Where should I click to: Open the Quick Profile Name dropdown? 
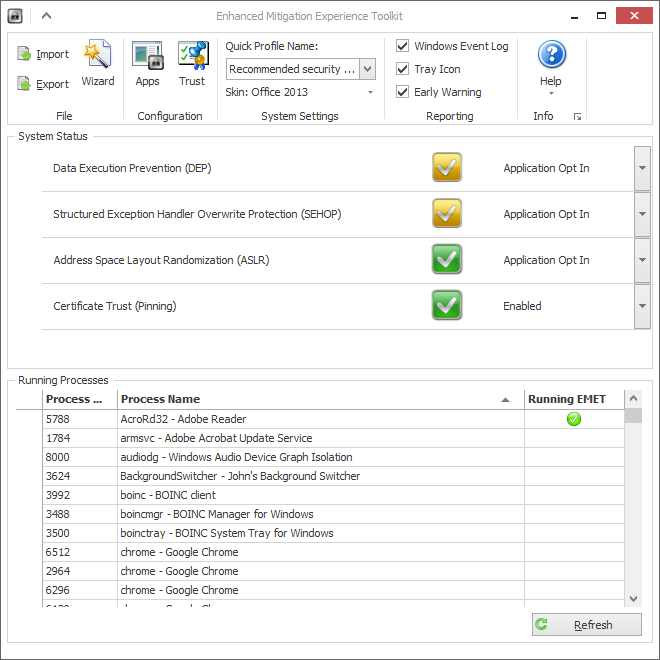tap(367, 69)
